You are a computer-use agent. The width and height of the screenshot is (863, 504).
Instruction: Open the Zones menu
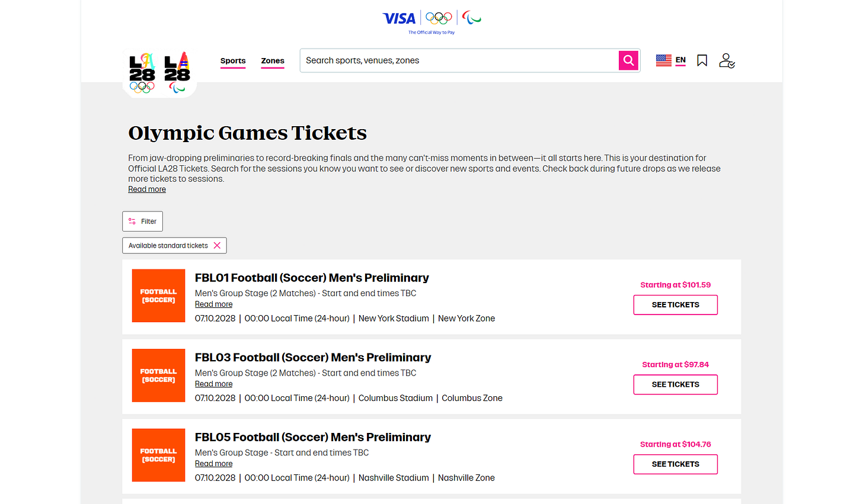coord(273,61)
